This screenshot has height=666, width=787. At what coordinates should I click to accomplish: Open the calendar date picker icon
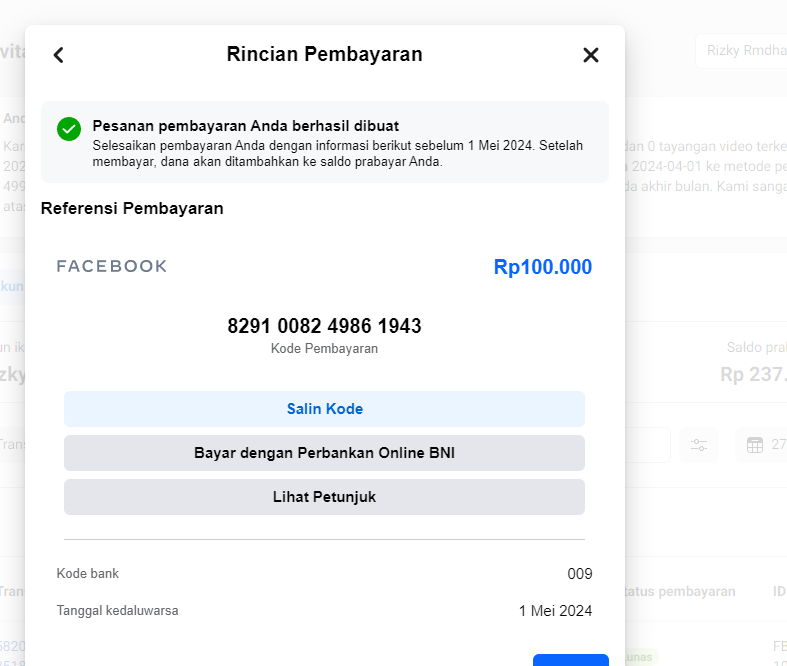tap(755, 445)
